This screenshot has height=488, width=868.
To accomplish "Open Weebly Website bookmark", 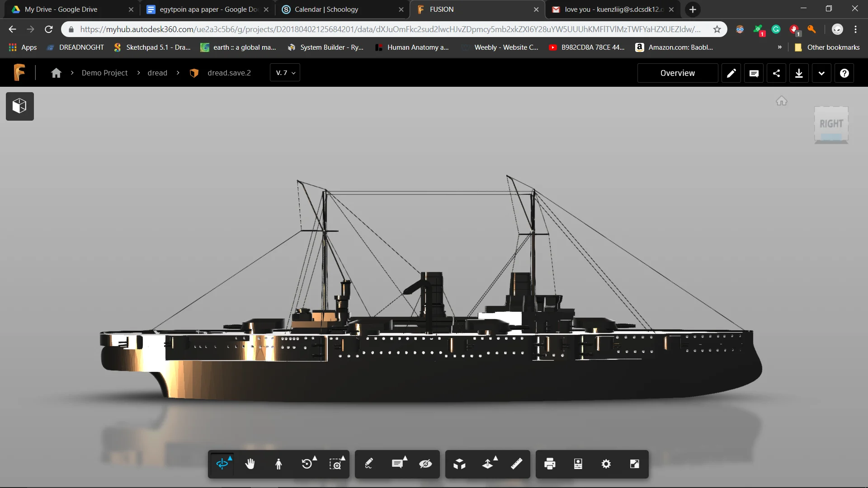I will [x=500, y=47].
